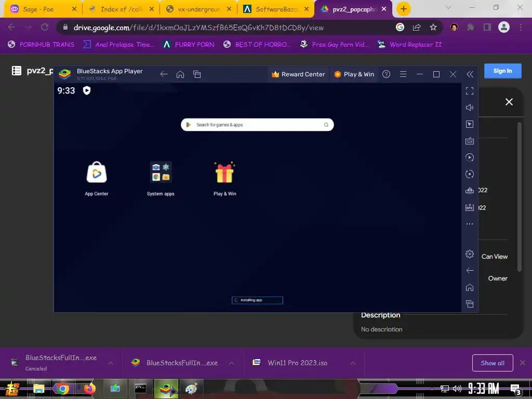Click the Play & Win title bar button
Viewport: 532px width, 399px height.
354,74
